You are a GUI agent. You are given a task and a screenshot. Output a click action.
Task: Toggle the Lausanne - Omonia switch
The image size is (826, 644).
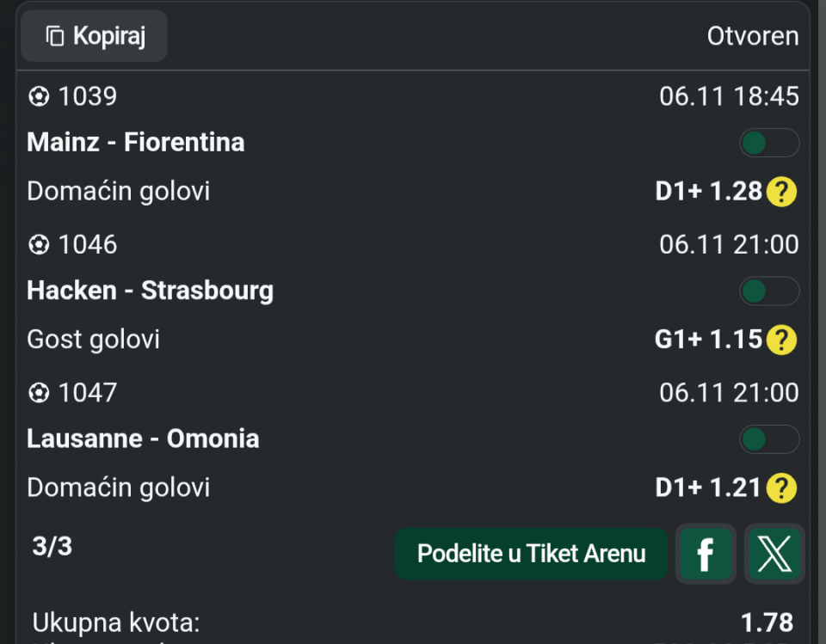769,440
